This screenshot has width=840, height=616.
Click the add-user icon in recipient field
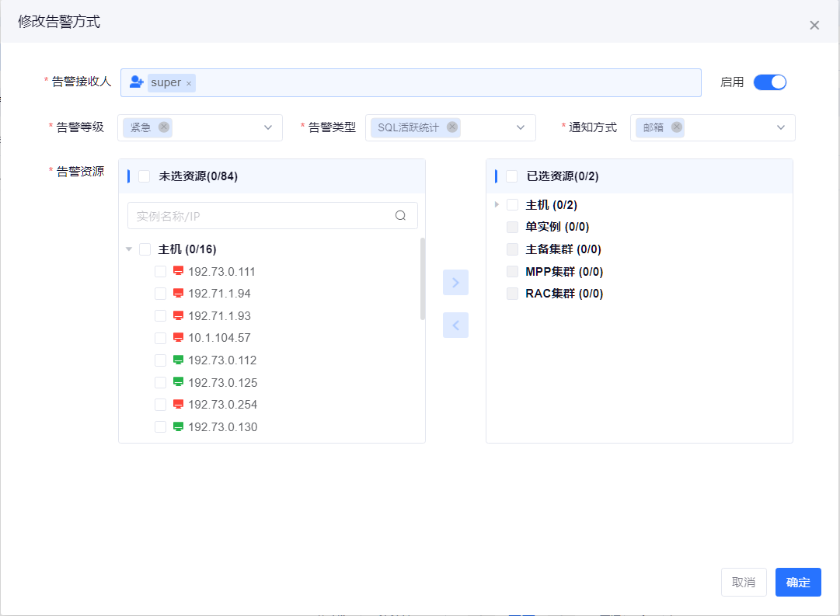click(137, 82)
